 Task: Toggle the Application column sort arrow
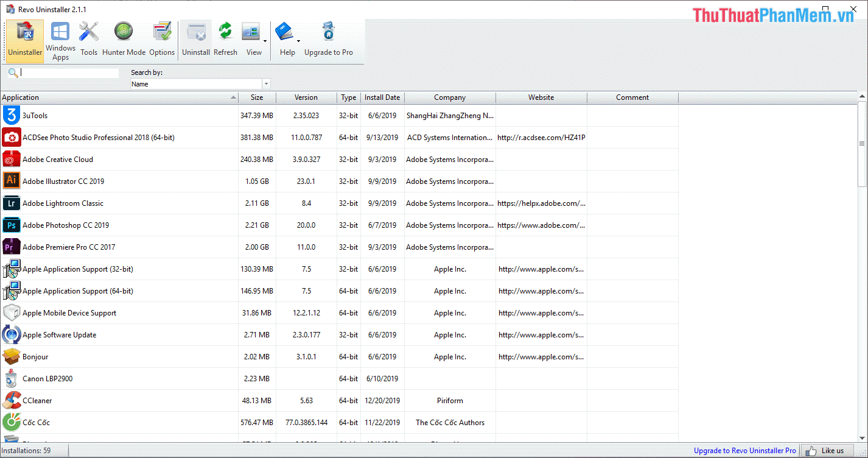(x=234, y=97)
